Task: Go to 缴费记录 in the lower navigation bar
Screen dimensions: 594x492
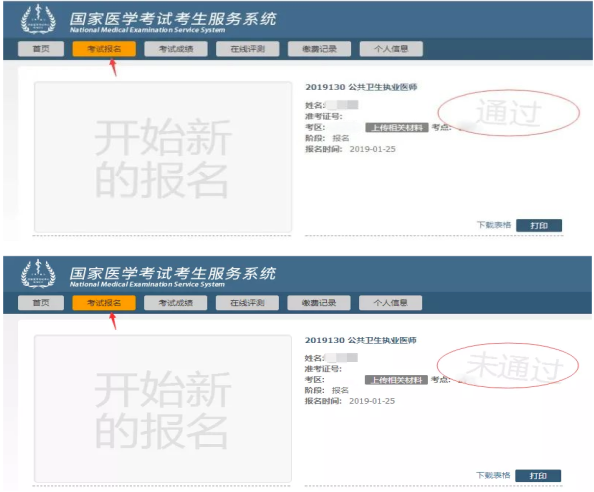Action: (319, 303)
